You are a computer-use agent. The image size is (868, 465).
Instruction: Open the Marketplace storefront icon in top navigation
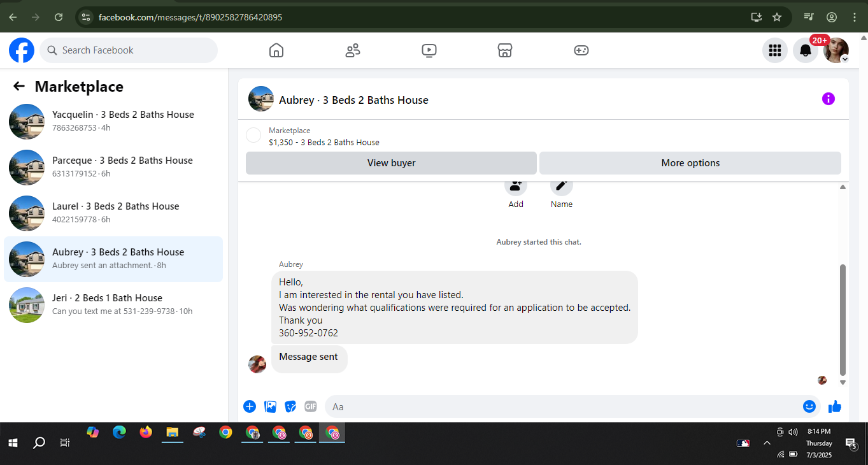(505, 50)
